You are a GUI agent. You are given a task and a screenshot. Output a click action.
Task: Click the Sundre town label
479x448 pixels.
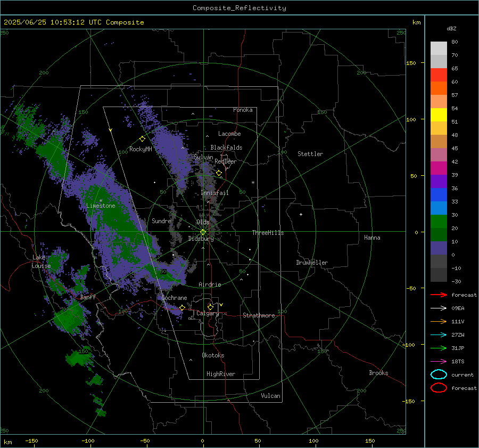[161, 221]
